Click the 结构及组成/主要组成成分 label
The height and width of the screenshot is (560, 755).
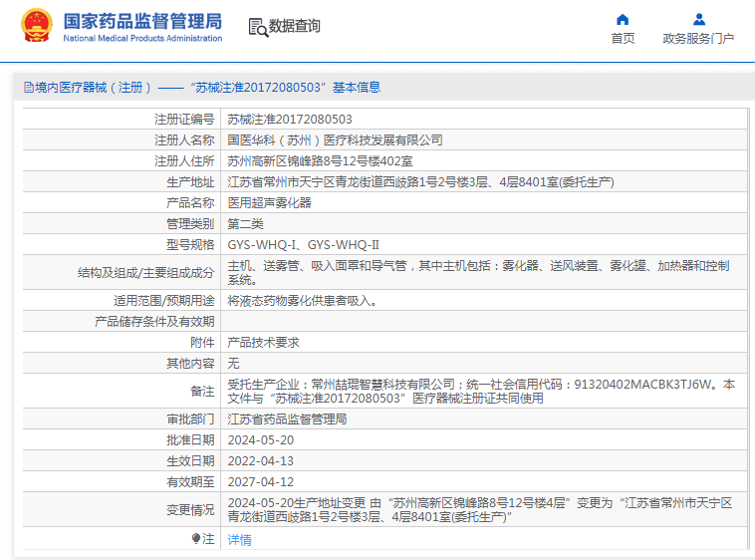145,273
